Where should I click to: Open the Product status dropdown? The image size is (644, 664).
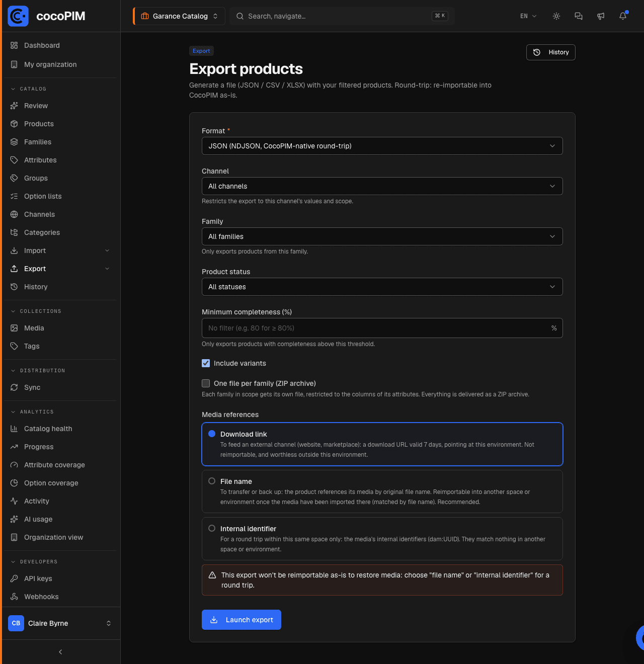pyautogui.click(x=382, y=287)
